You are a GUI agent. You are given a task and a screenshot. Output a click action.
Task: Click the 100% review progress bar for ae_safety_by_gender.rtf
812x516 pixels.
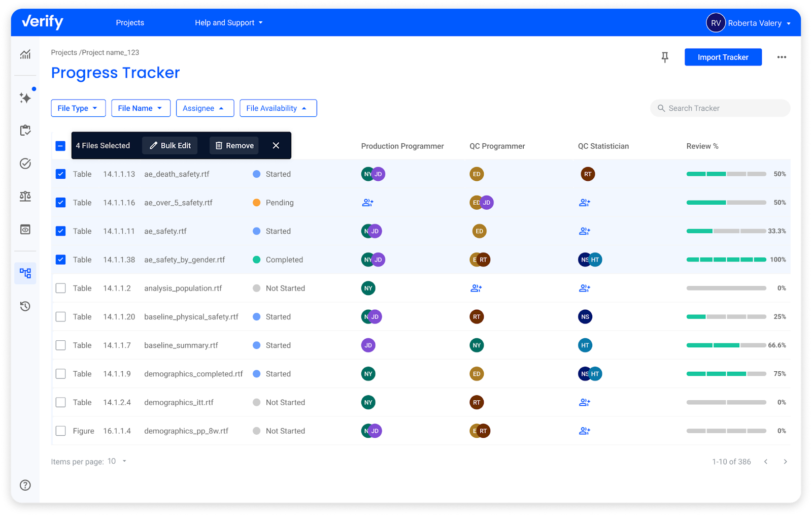[726, 260]
